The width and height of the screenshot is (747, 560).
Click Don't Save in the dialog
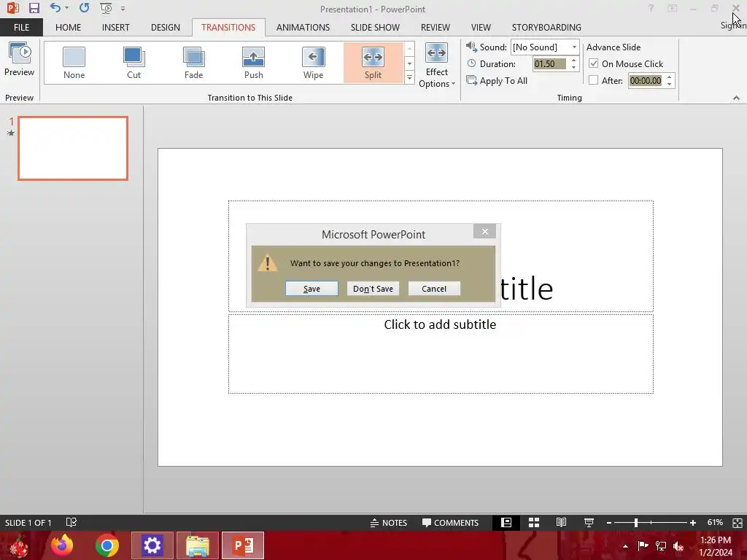(373, 289)
